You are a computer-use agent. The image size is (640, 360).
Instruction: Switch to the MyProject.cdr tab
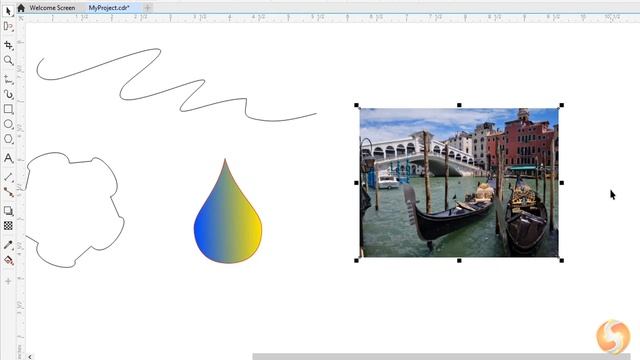109,8
